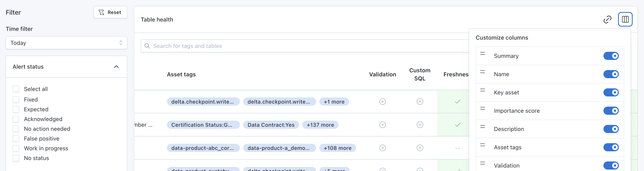Open the Today time filter dropdown
This screenshot has width=644, height=171.
[66, 43]
